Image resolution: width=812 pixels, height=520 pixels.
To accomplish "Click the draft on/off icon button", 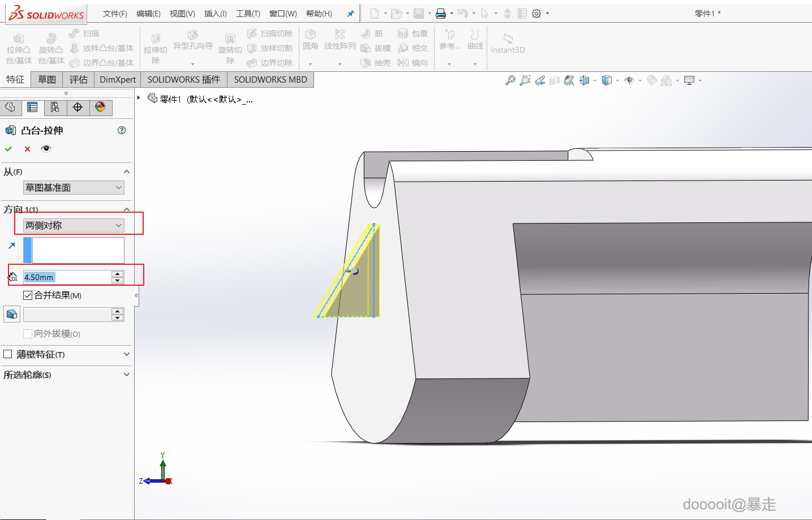I will 12,314.
